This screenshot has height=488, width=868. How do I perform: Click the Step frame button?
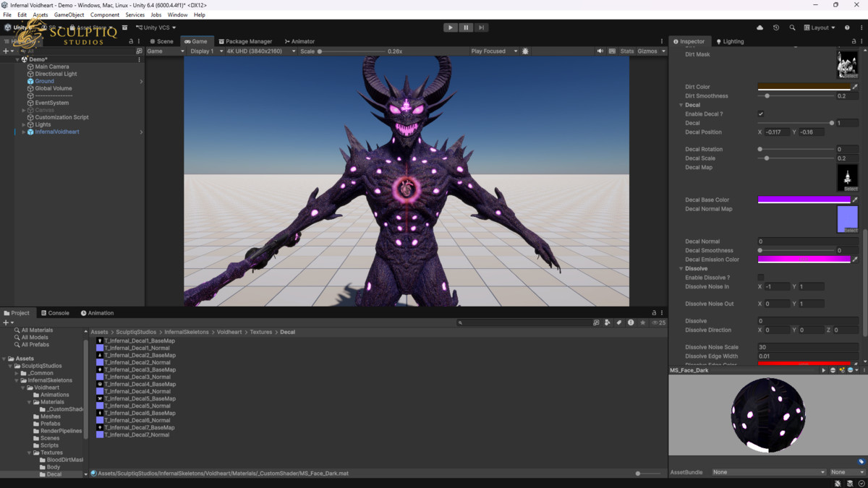[481, 27]
